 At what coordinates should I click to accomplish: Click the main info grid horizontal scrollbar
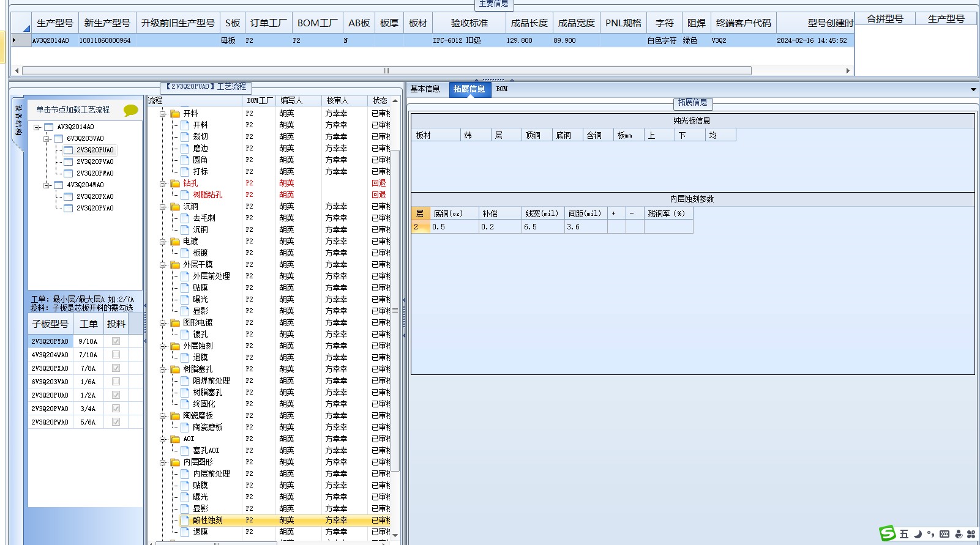click(386, 71)
